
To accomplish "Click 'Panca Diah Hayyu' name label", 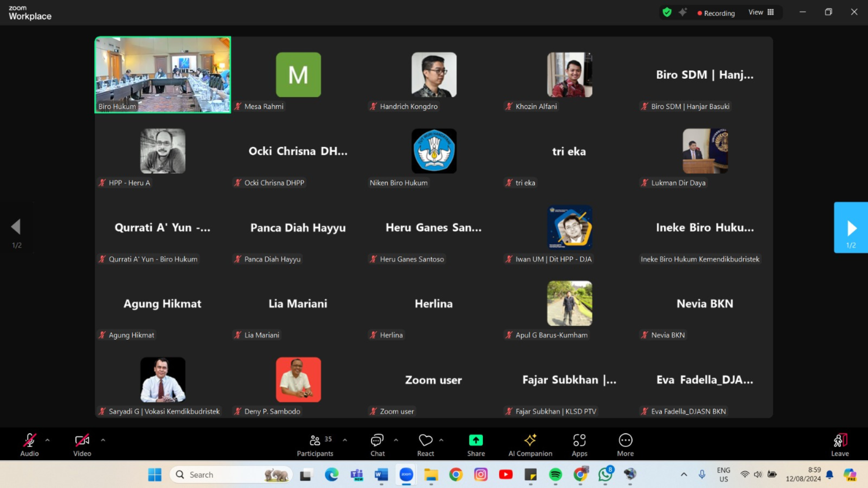I will coord(272,259).
